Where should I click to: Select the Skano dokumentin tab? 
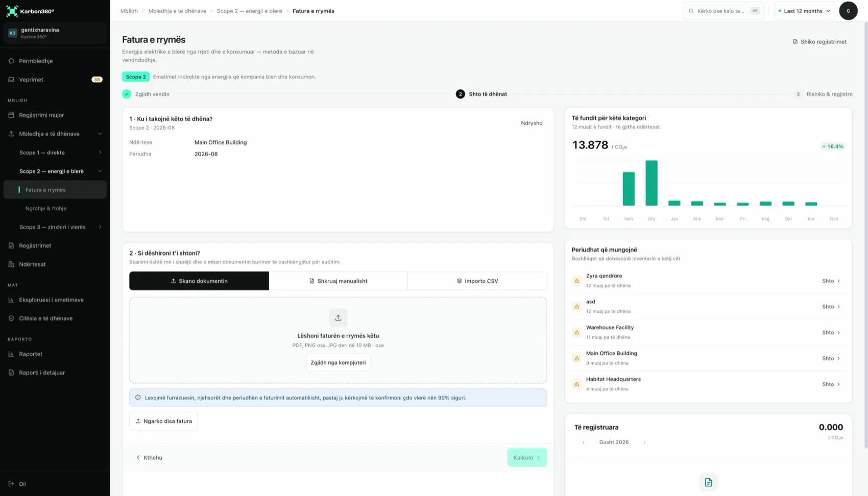pos(199,281)
